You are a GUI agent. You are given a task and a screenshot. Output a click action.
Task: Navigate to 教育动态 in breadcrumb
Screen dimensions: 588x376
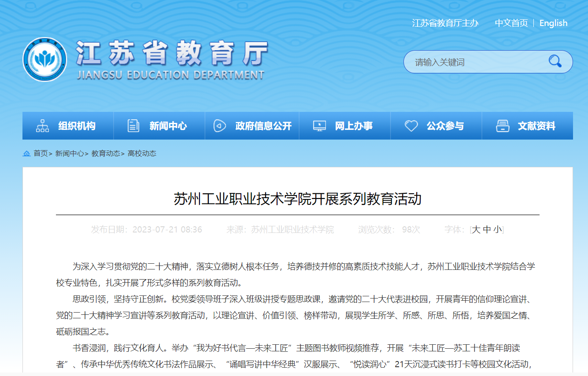pos(106,154)
